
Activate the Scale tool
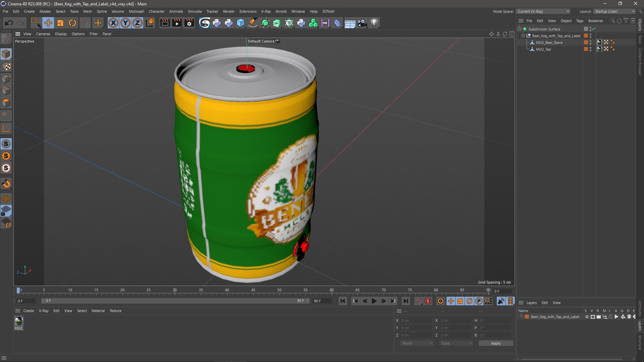[60, 23]
